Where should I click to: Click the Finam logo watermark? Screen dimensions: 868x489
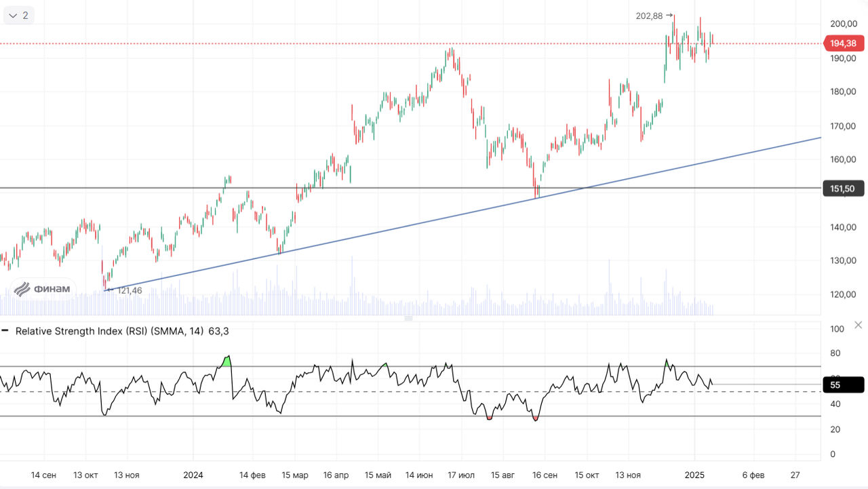[43, 289]
